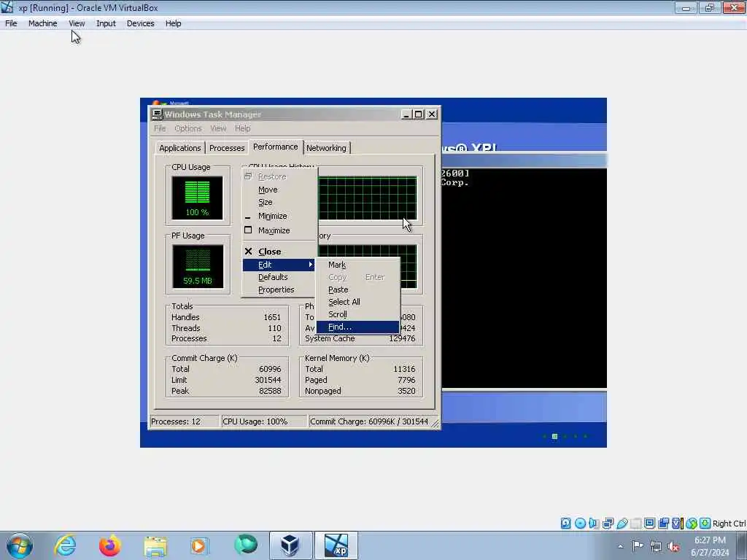The image size is (747, 560).
Task: Click the 'Right Ctrl' host key label
Action: 729,524
